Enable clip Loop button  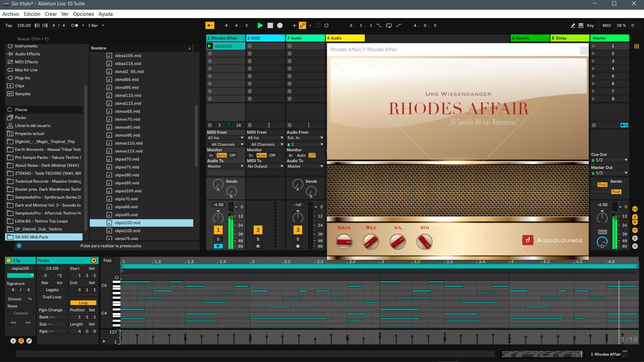83,303
